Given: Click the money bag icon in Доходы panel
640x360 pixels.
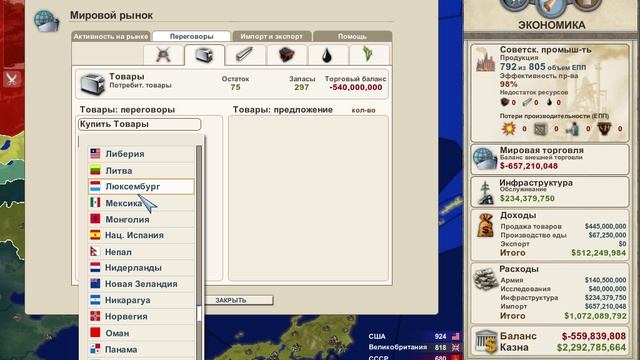Looking at the screenshot, I should click(x=485, y=225).
